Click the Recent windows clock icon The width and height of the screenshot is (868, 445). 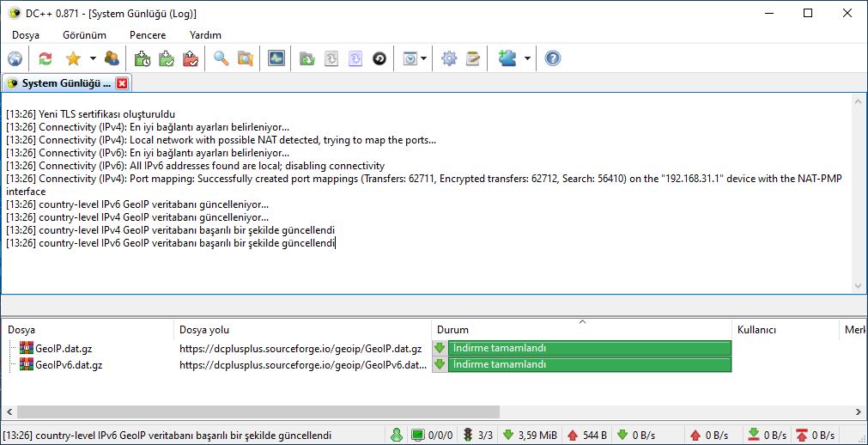pyautogui.click(x=410, y=58)
